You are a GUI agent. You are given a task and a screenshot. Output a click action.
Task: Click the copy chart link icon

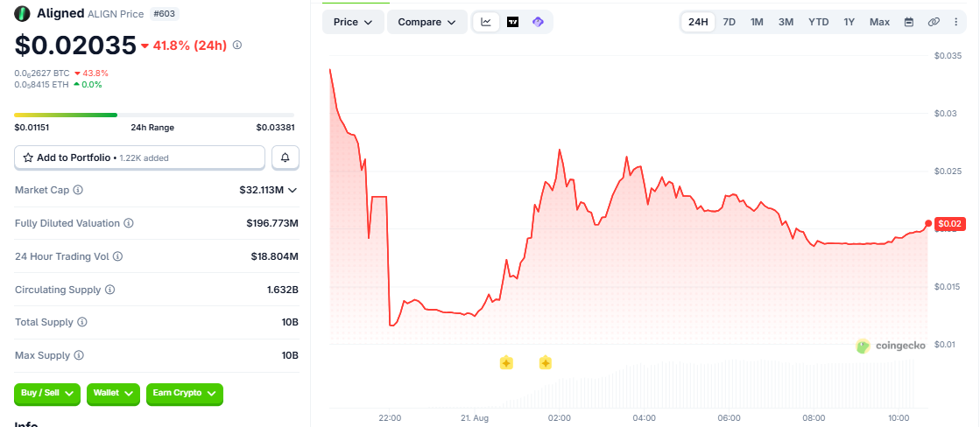click(x=933, y=22)
